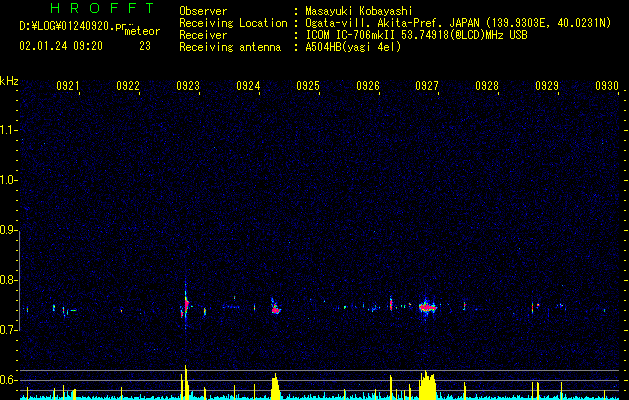Click the red meteor echo after 0924

point(276,309)
